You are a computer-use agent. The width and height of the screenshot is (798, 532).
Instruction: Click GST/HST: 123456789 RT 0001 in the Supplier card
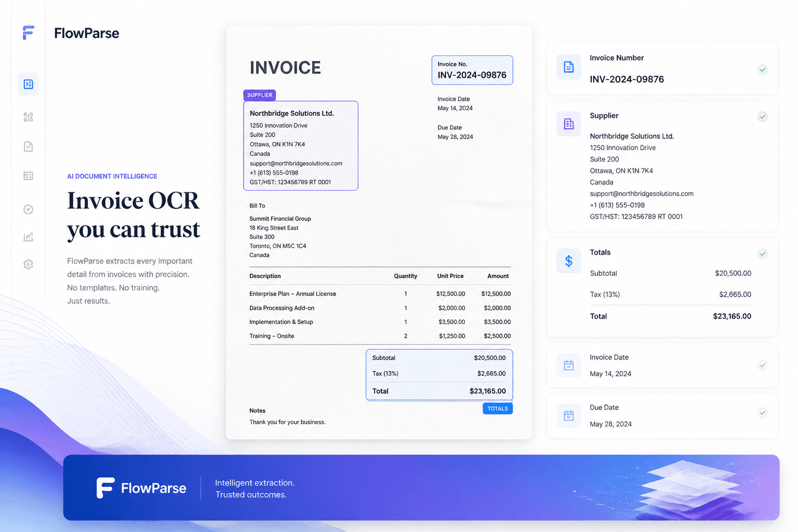point(636,217)
